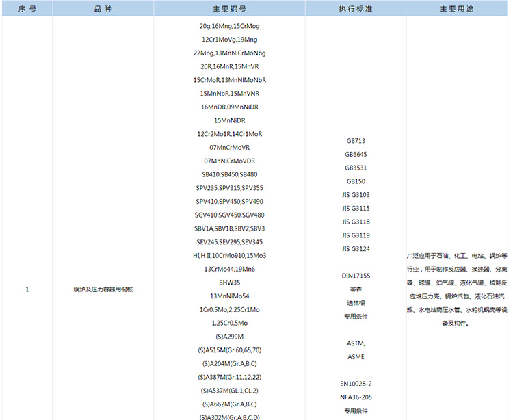The image size is (513, 420).
Task: Select the BHW35 steel grade
Action: click(229, 282)
